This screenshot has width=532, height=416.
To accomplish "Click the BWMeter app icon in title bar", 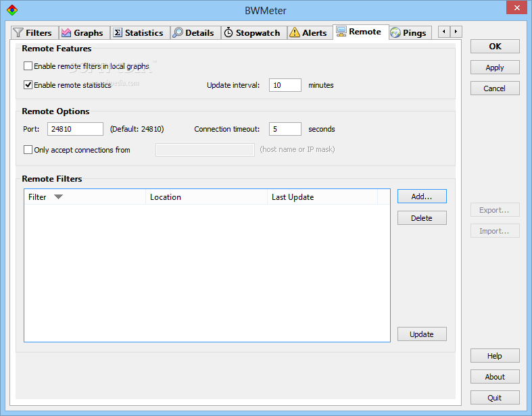I will 12,10.
